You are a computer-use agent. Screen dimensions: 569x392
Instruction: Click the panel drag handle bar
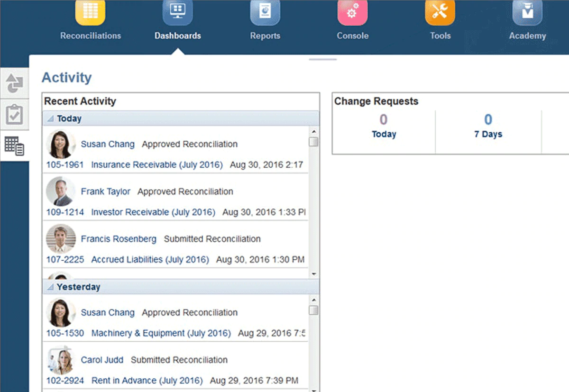(x=323, y=60)
